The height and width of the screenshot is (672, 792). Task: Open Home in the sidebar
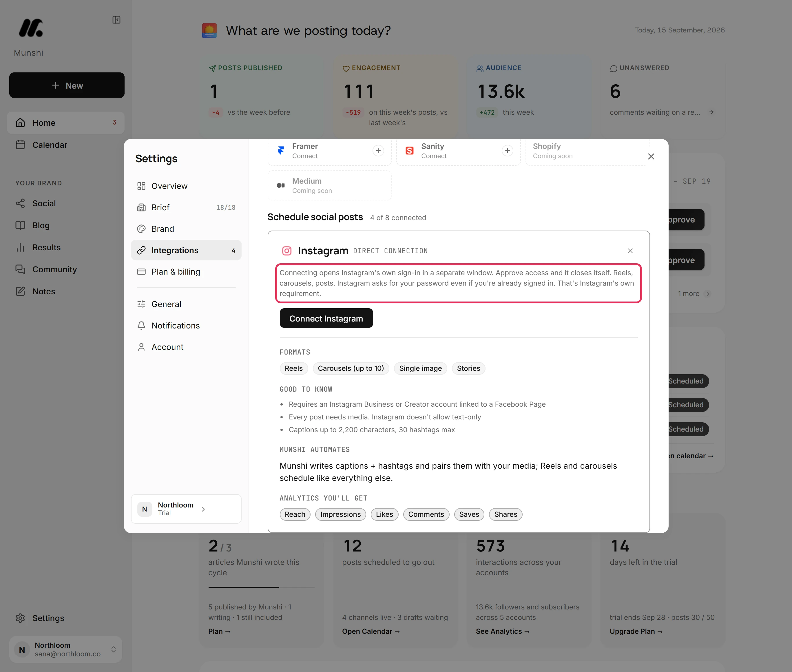coord(65,123)
